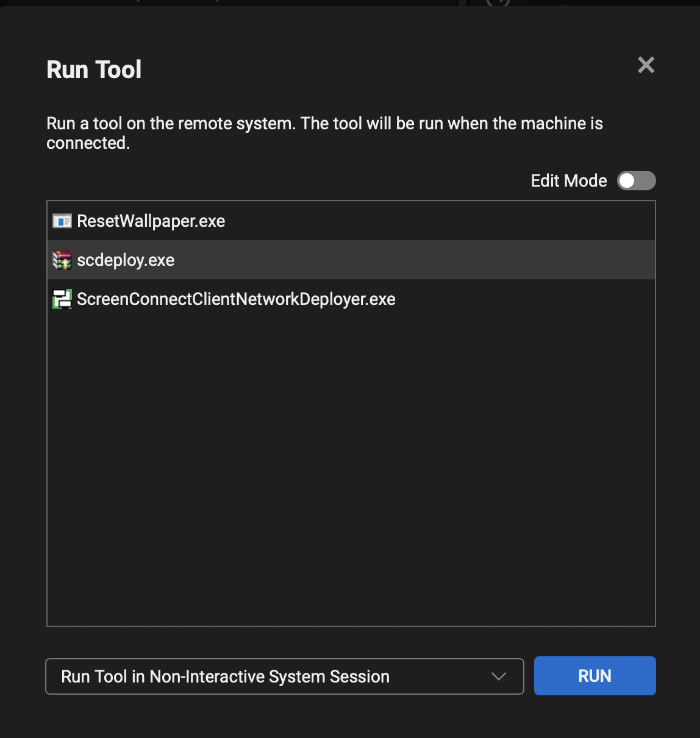Screen dimensions: 700x738
Task: Click the Edit Mode label text
Action: pyautogui.click(x=568, y=181)
